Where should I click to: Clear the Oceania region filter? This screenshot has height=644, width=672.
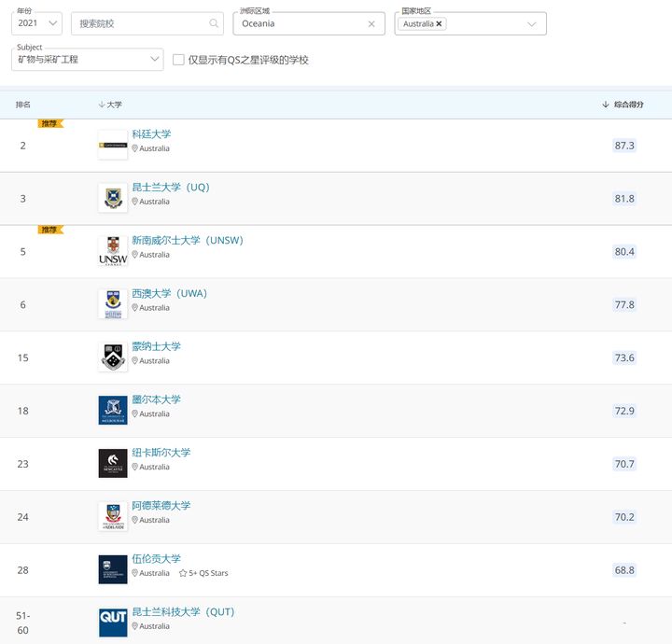371,24
